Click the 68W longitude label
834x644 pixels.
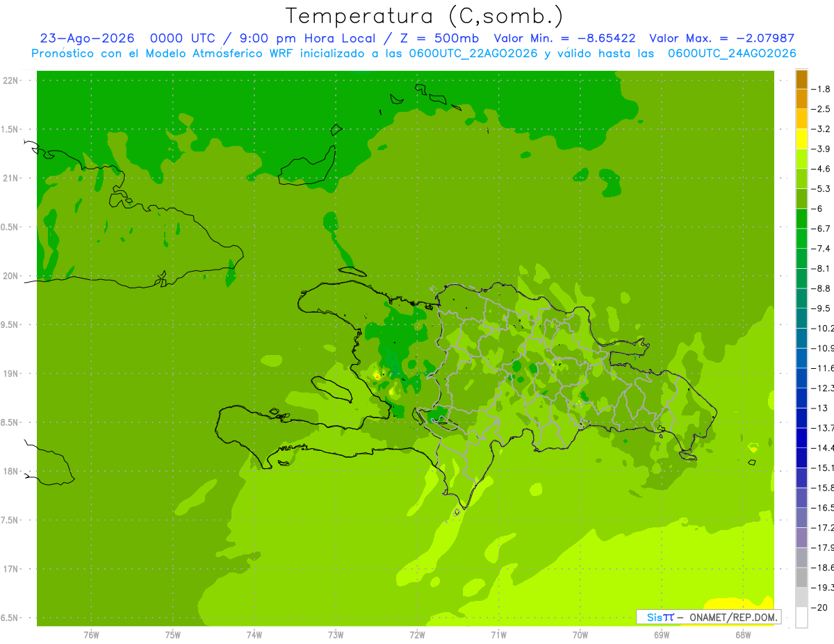pyautogui.click(x=743, y=634)
